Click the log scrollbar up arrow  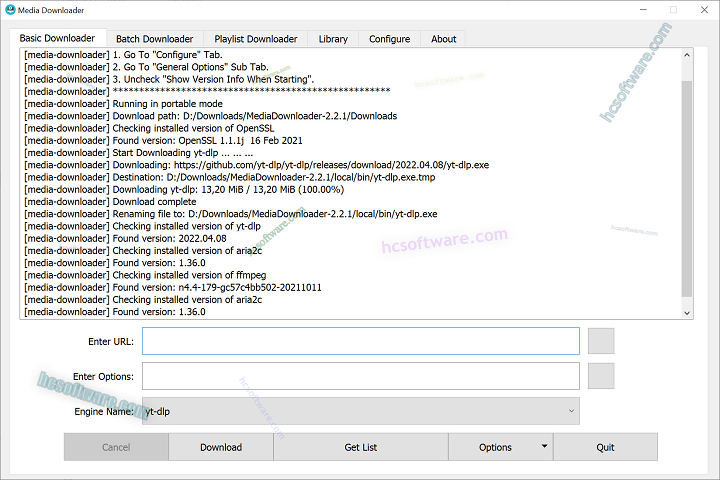(x=687, y=55)
